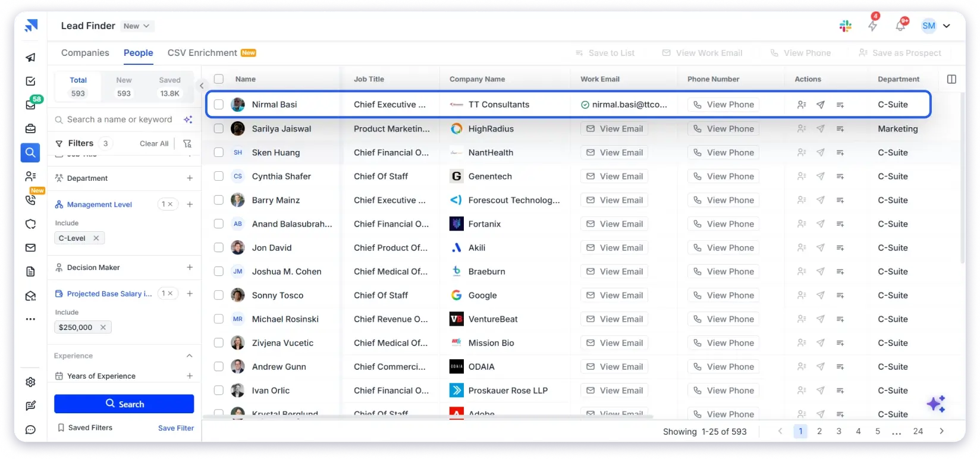Click the send icon in Nirmal Basi row
This screenshot has width=980, height=459.
(821, 105)
